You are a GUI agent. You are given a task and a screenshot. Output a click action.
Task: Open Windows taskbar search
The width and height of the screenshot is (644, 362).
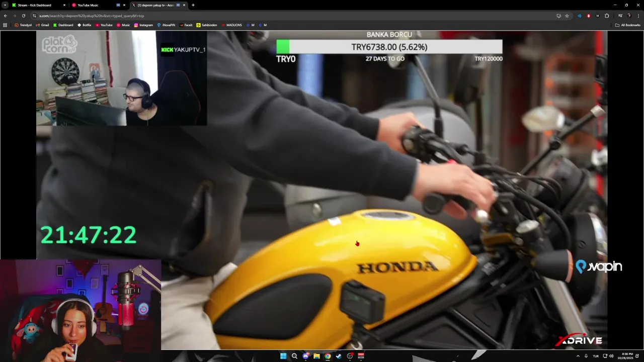pos(294,356)
